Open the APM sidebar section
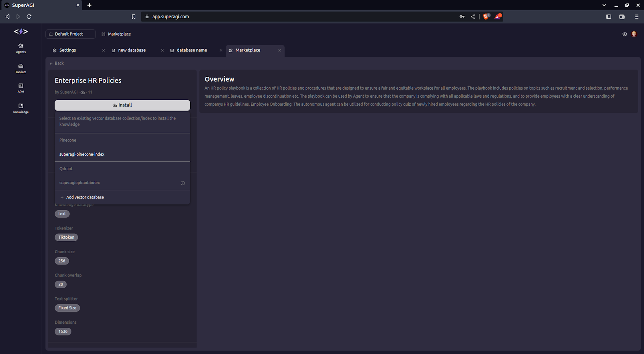 click(21, 88)
